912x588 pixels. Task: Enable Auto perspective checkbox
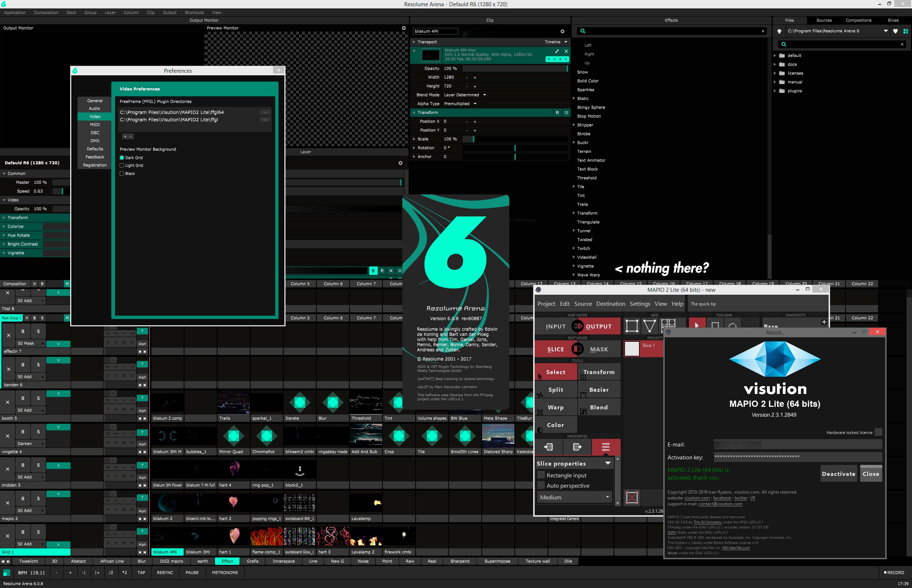pyautogui.click(x=541, y=485)
